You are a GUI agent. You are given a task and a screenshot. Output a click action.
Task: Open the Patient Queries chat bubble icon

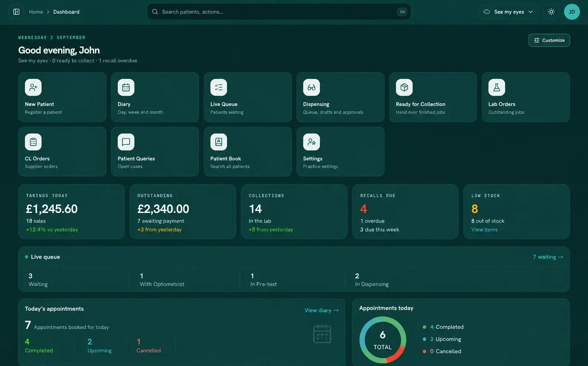click(126, 142)
